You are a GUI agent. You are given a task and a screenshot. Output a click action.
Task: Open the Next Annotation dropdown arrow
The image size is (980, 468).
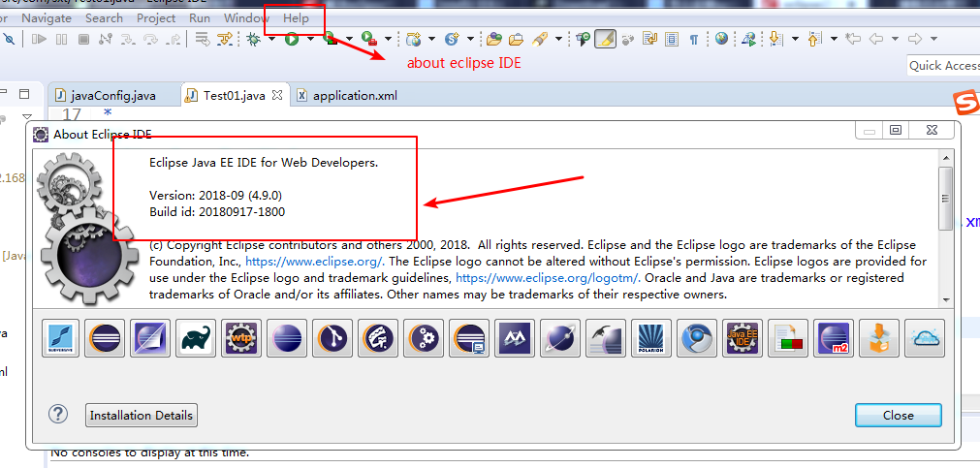tap(795, 40)
